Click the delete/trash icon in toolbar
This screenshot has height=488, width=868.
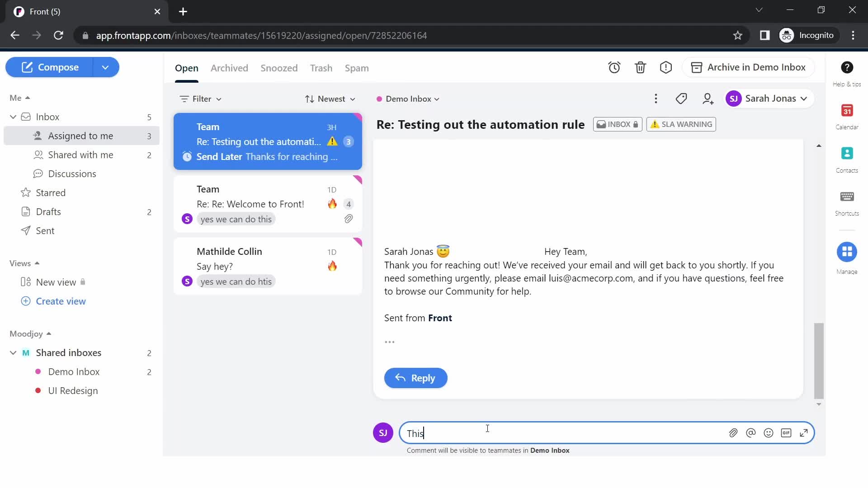click(x=640, y=67)
